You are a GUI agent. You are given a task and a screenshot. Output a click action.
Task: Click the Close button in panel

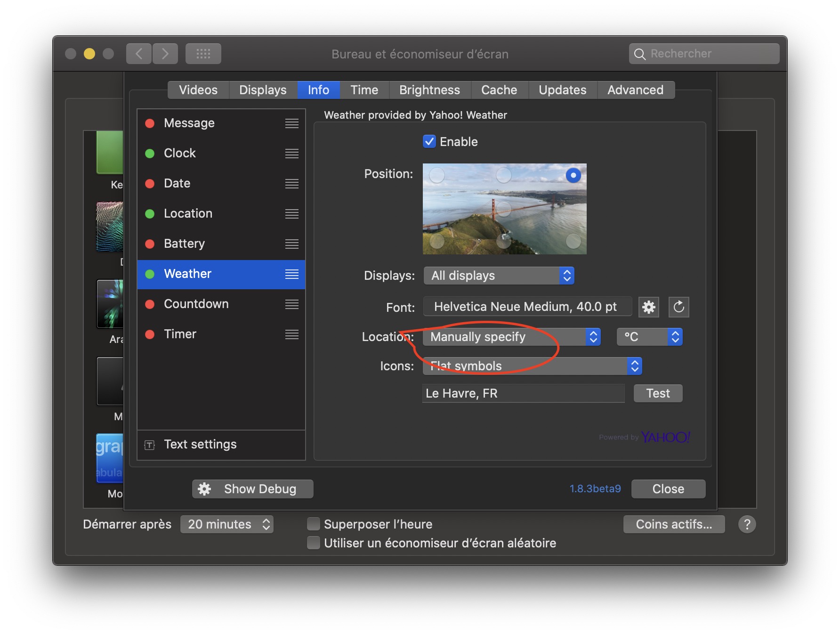click(668, 489)
